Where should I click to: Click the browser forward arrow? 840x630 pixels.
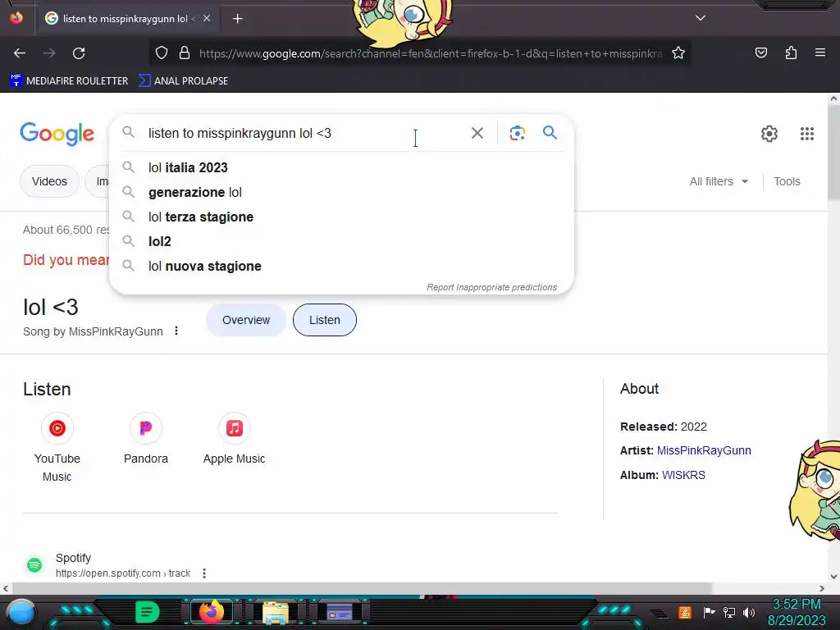tap(49, 53)
